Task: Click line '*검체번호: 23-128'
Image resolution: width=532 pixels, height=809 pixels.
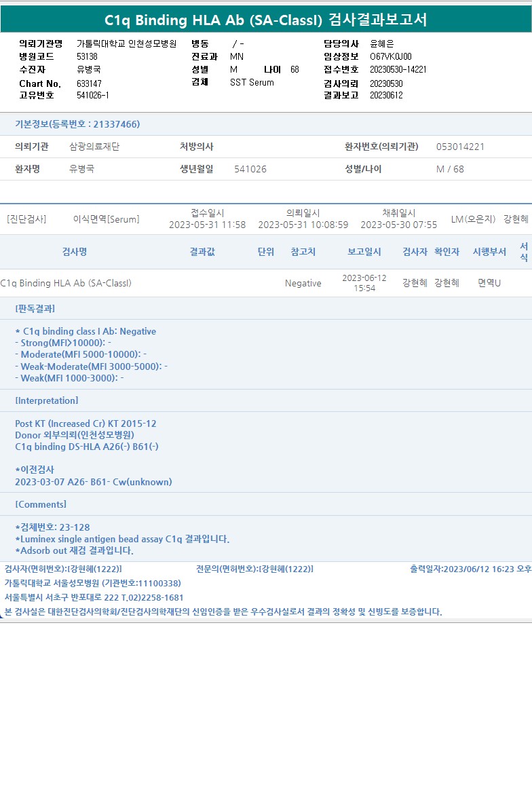Action: click(53, 527)
